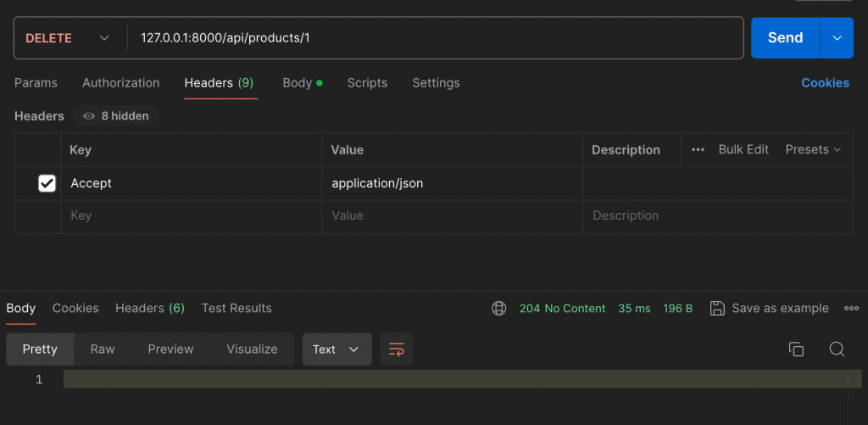
Task: Open the Text format dropdown
Action: [337, 349]
